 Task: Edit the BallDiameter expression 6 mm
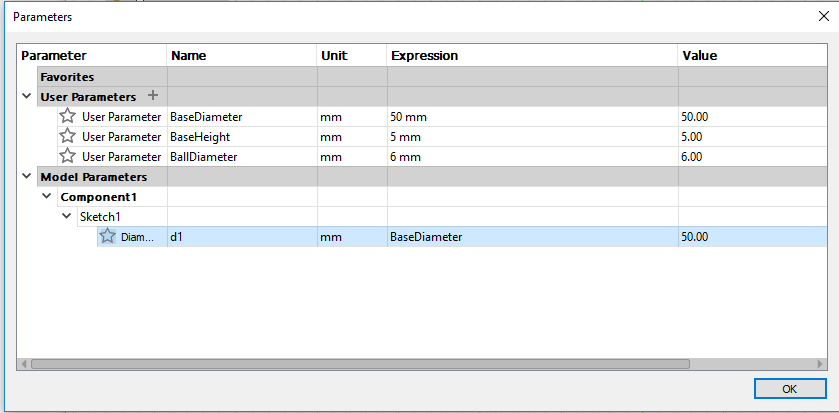(x=532, y=157)
